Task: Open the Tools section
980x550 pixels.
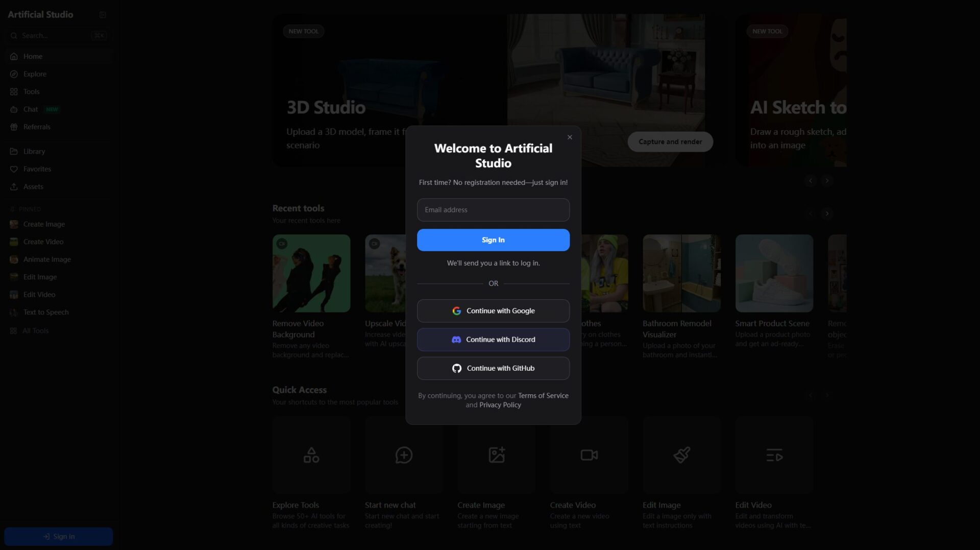Action: (31, 91)
